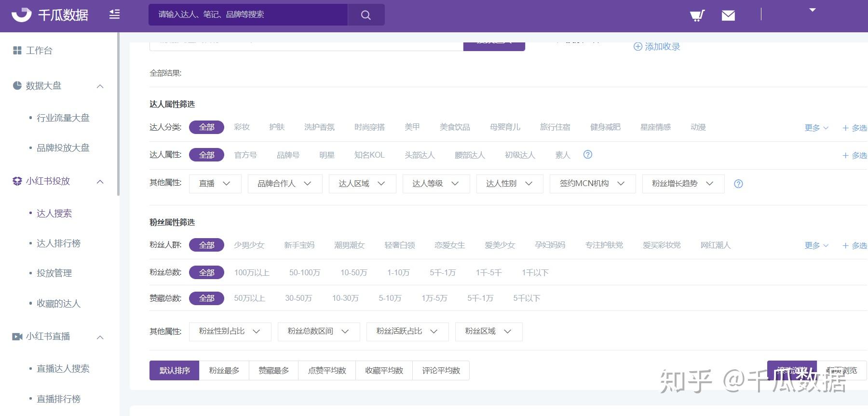The height and width of the screenshot is (416, 868).
Task: Enable 多选 for 达人属性
Action: pos(854,155)
